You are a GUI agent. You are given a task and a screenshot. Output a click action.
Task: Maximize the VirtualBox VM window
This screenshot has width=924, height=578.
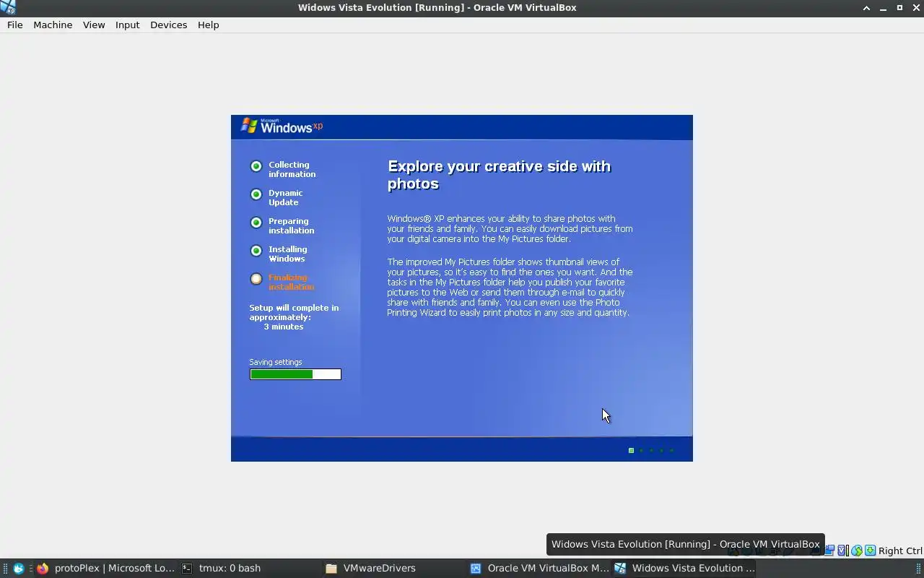pos(899,8)
